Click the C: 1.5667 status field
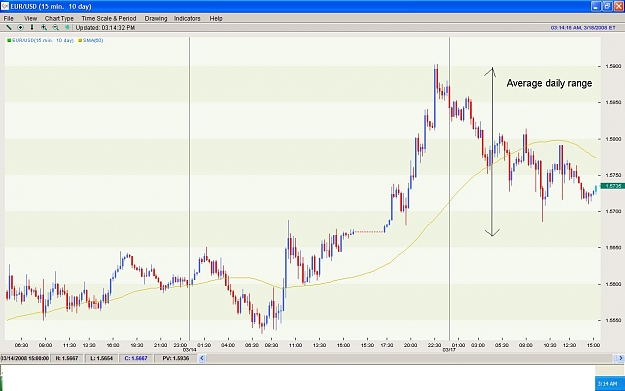The image size is (625, 391). click(x=136, y=358)
